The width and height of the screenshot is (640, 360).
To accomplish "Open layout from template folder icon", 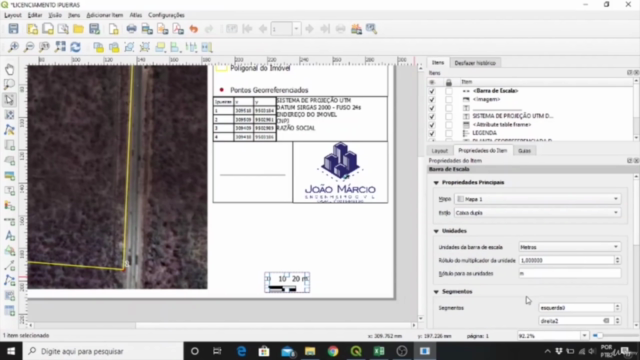I will [x=78, y=29].
